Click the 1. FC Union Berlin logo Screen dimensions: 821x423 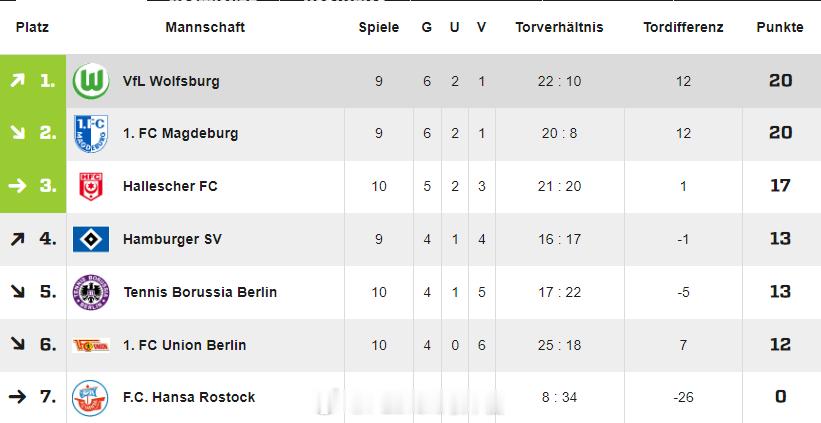point(91,345)
